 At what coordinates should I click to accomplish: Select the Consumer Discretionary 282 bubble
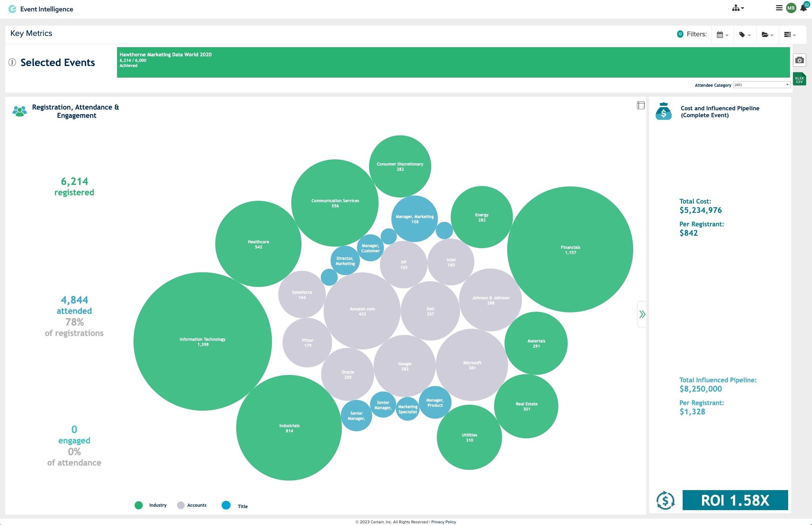(400, 166)
